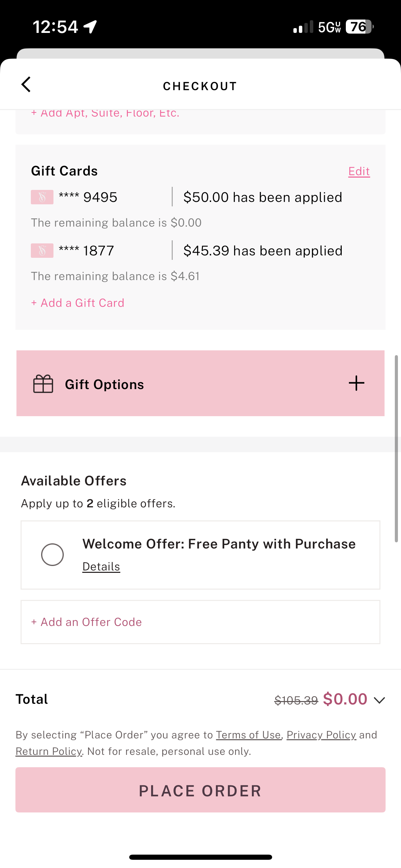Tap the back arrow icon
Image resolution: width=401 pixels, height=868 pixels.
pos(26,84)
